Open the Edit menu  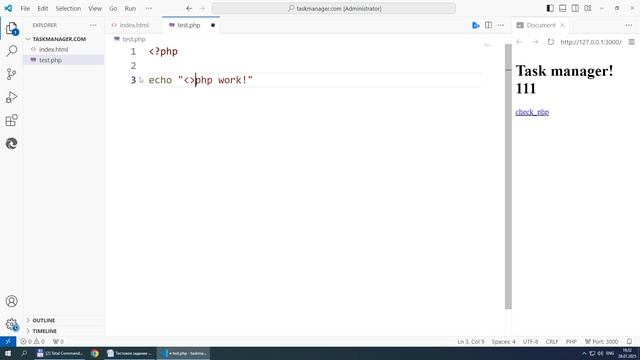[42, 8]
